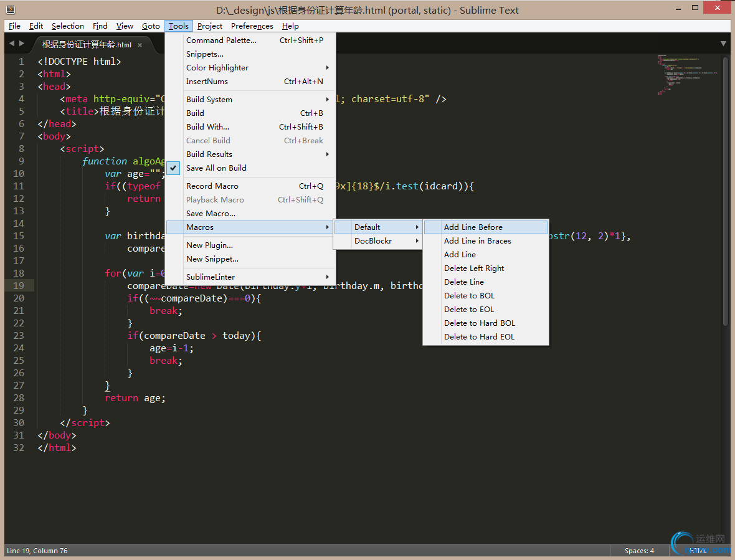This screenshot has height=560, width=735.
Task: Click the minimap code preview
Action: click(687, 74)
